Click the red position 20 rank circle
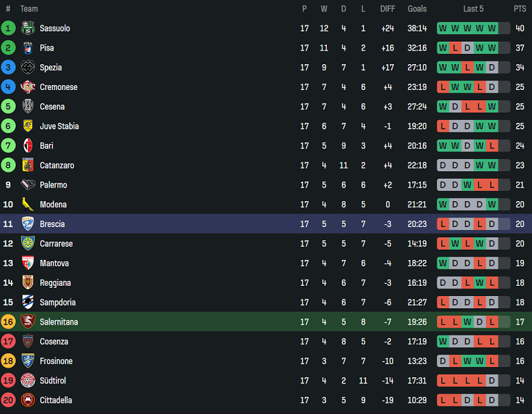Image resolution: width=532 pixels, height=414 pixels. tap(8, 400)
